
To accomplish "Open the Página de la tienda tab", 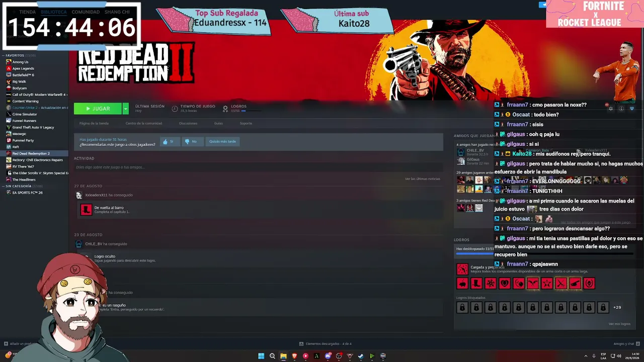I will pos(94,123).
